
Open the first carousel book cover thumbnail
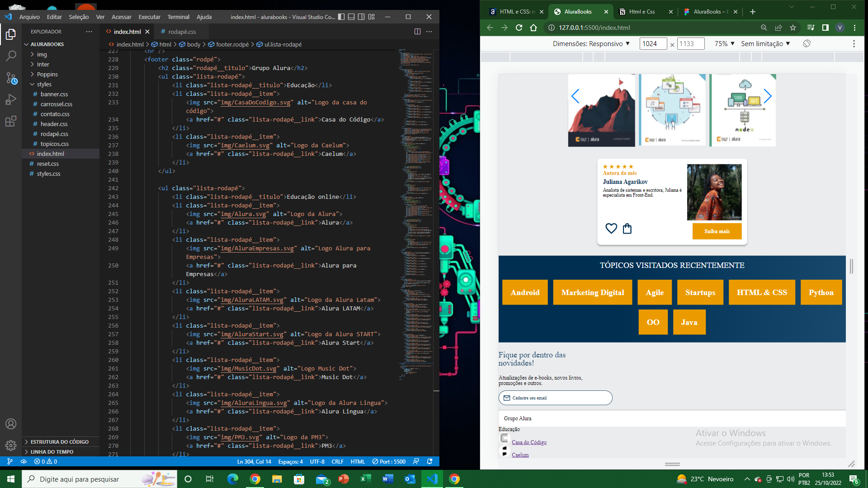pos(601,110)
